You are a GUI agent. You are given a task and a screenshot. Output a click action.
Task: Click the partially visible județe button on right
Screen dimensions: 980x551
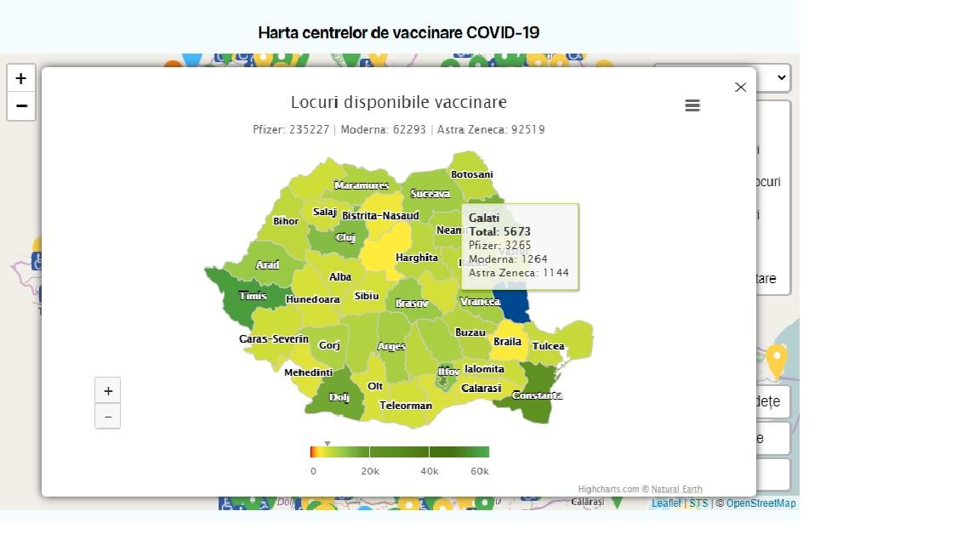pyautogui.click(x=768, y=401)
